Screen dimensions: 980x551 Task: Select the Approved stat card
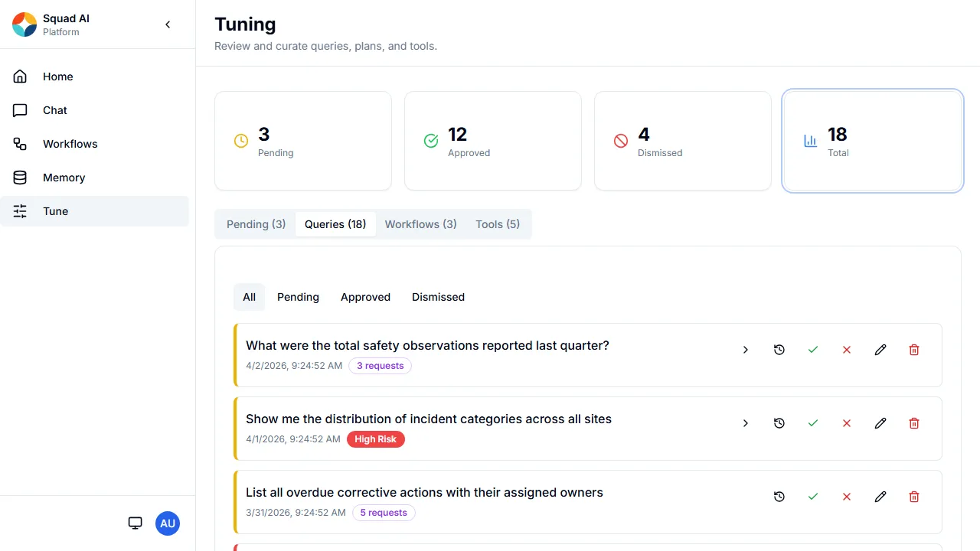[493, 141]
